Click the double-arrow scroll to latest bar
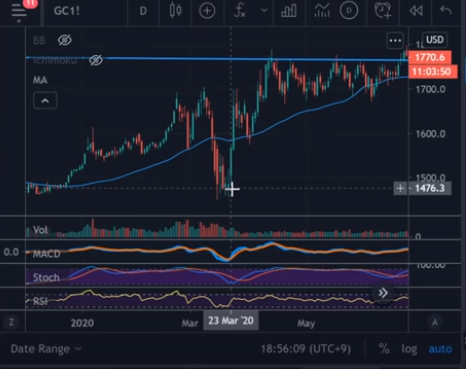 tap(383, 293)
